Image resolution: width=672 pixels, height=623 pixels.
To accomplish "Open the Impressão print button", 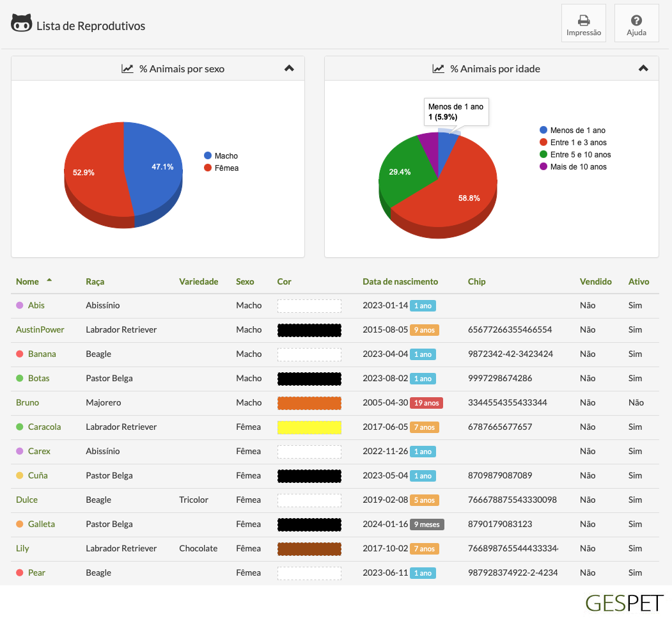I will [x=584, y=23].
